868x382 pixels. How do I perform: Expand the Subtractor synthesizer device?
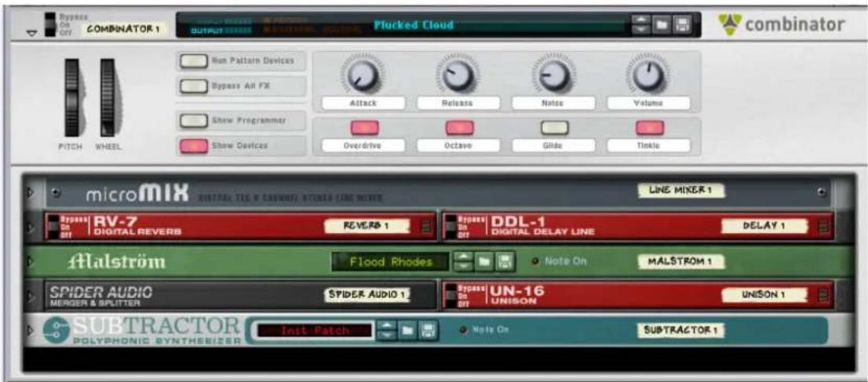coord(31,330)
